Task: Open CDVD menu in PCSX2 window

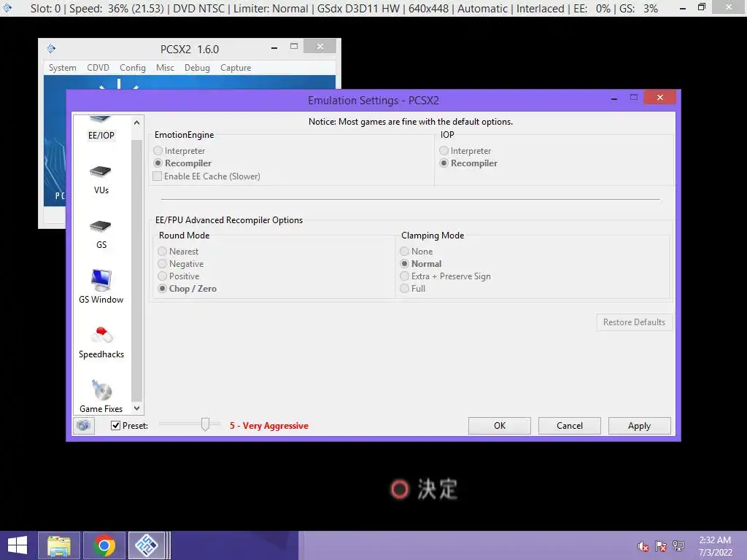Action: 98,68
